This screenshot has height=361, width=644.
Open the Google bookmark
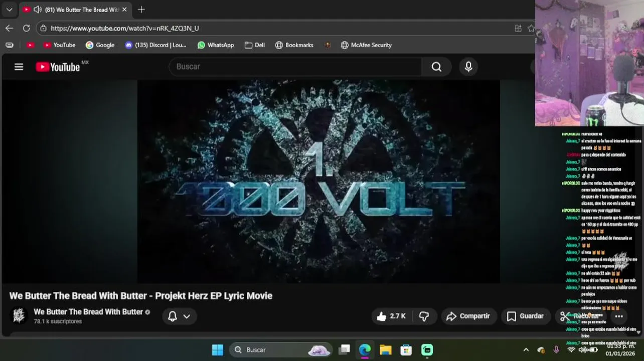(100, 45)
